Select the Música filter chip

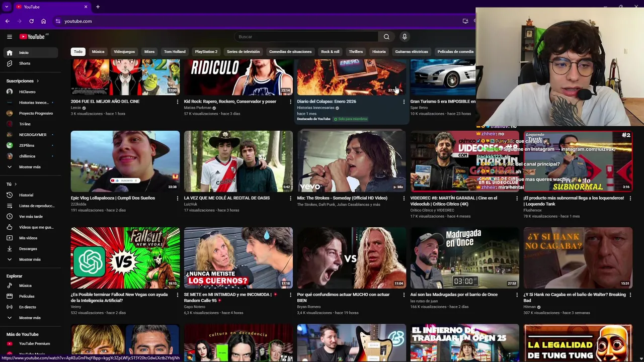[98, 51]
